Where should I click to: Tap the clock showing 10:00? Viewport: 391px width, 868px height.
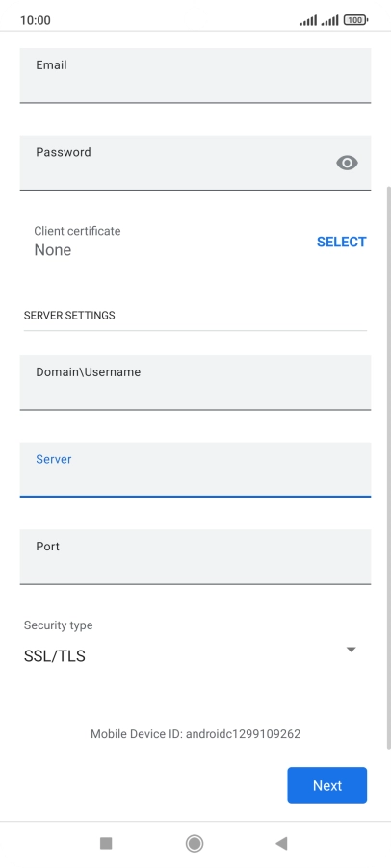coord(35,20)
